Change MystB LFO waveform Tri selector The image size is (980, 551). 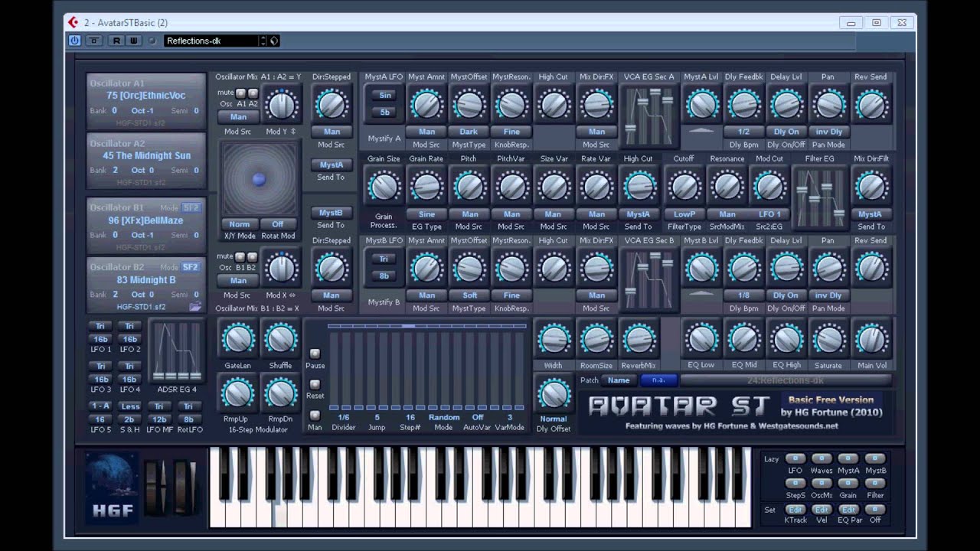(x=384, y=259)
